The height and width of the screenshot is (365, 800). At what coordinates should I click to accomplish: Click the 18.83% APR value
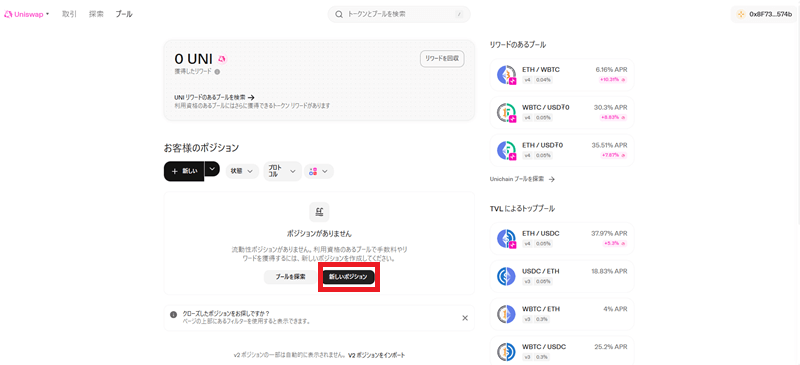[x=610, y=271]
